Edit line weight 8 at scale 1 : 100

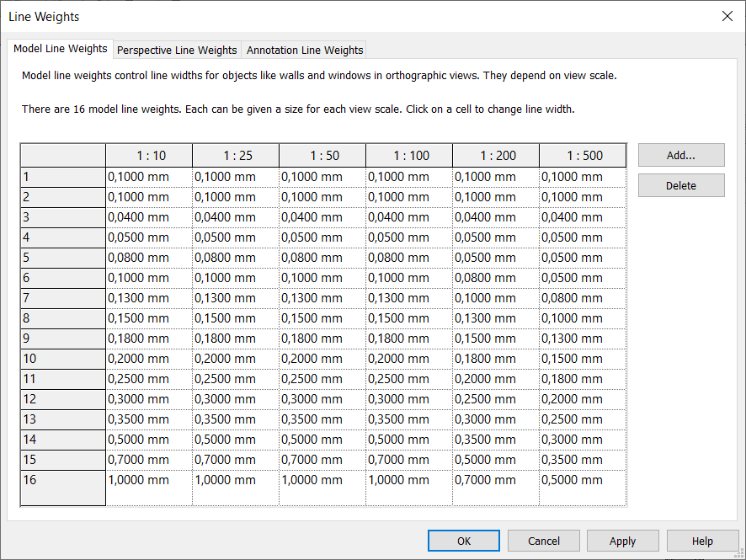point(408,318)
